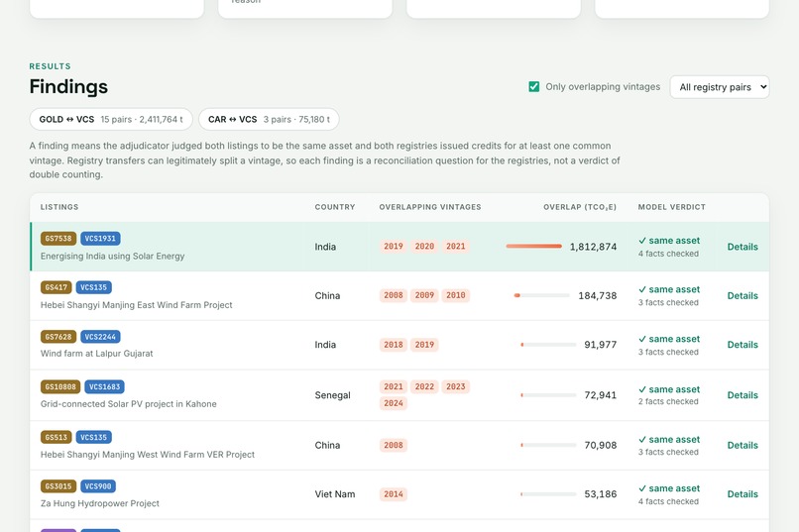799x532 pixels.
Task: Click the VCS1931 registry badge
Action: [100, 238]
